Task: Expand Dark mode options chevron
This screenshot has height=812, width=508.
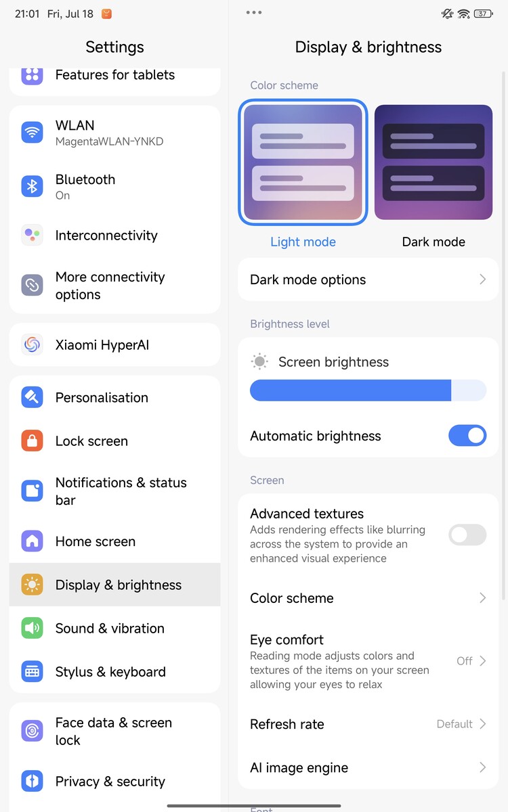Action: [482, 279]
